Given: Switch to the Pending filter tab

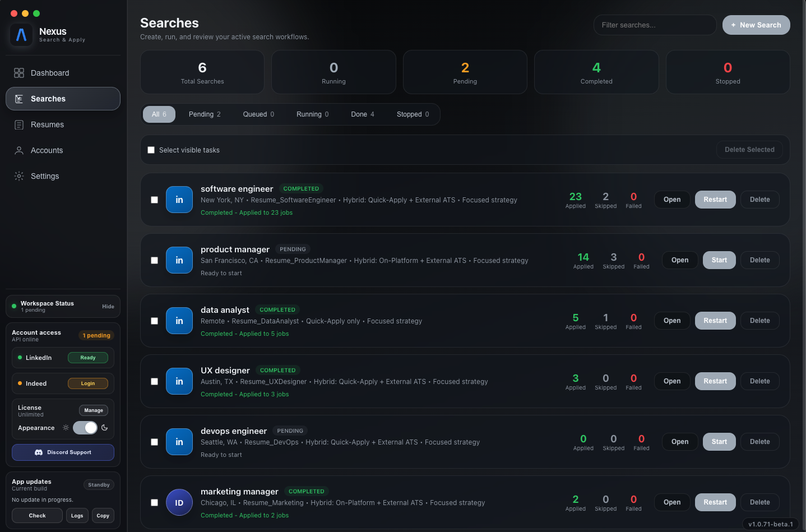Looking at the screenshot, I should (x=205, y=114).
